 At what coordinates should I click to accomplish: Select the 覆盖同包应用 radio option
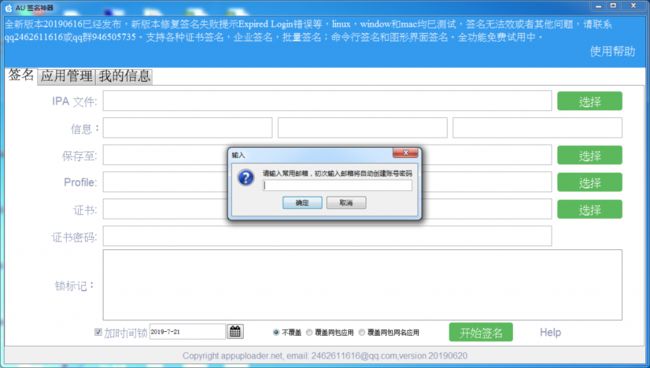coord(309,332)
